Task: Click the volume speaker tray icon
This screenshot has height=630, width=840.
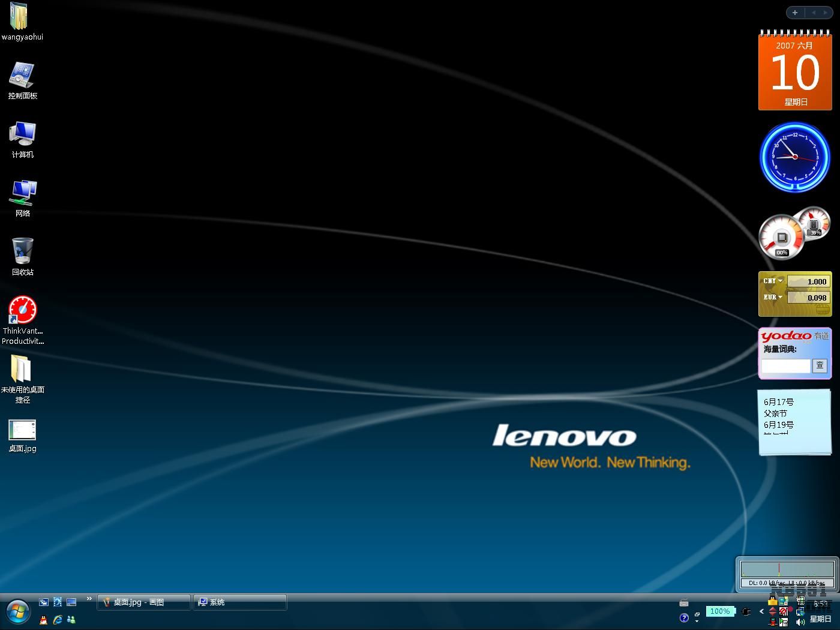Action: coord(800,622)
